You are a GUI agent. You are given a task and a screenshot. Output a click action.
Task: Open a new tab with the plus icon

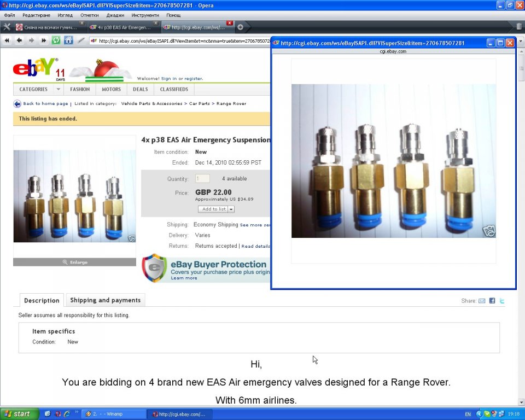coord(241,27)
